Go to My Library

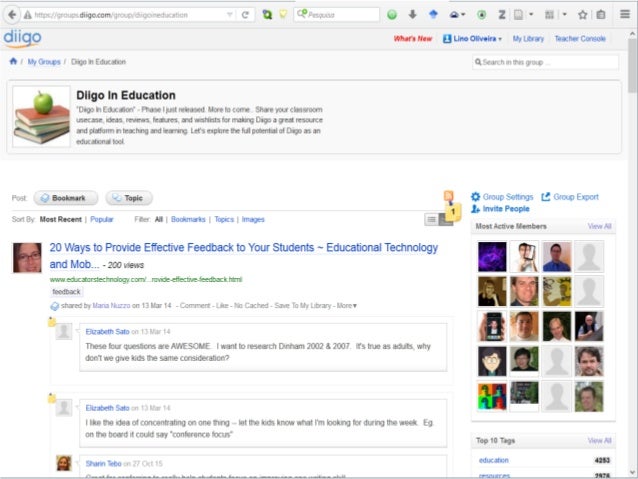[x=528, y=39]
